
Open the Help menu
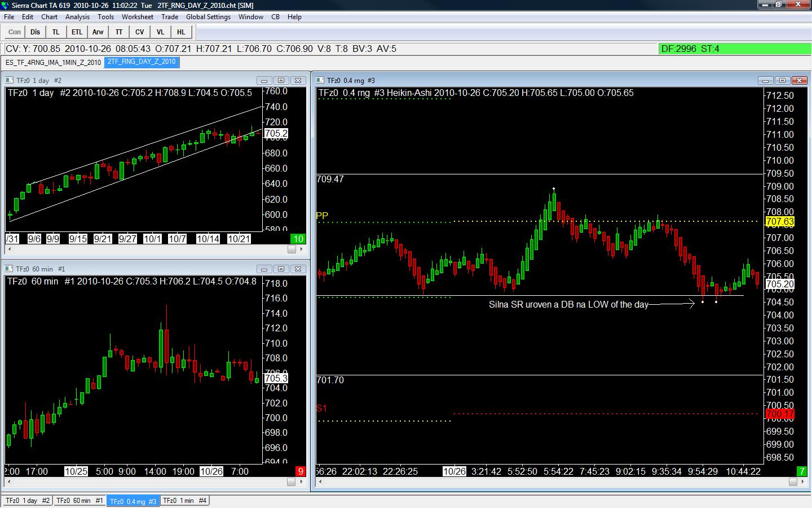coord(294,17)
